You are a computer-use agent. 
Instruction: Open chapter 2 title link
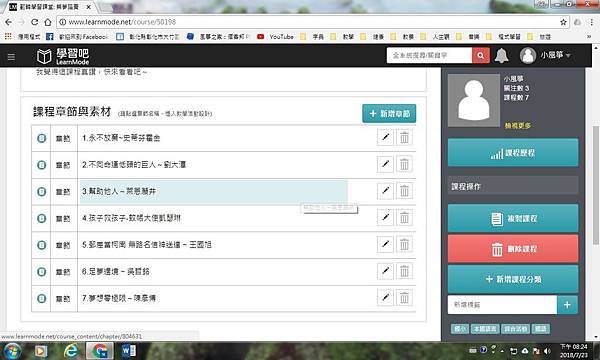pos(134,165)
